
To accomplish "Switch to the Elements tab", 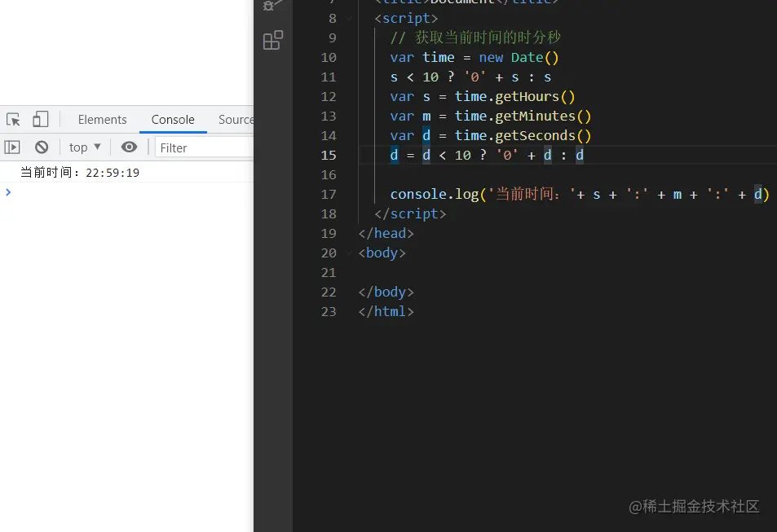I will (102, 120).
